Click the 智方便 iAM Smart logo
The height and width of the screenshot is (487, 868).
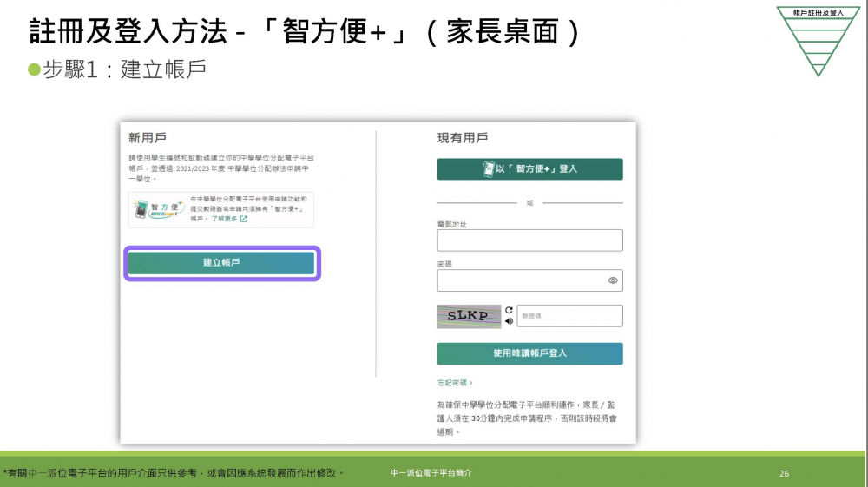(x=158, y=209)
